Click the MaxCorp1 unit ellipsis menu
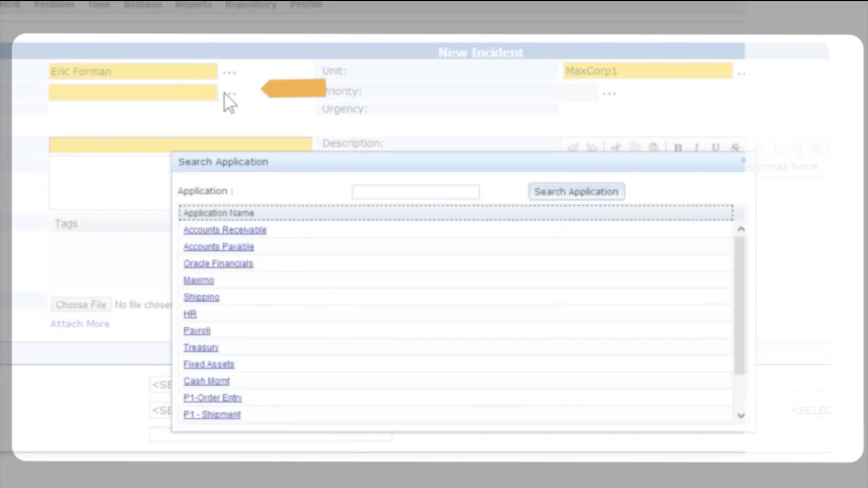The height and width of the screenshot is (488, 868). (x=742, y=71)
